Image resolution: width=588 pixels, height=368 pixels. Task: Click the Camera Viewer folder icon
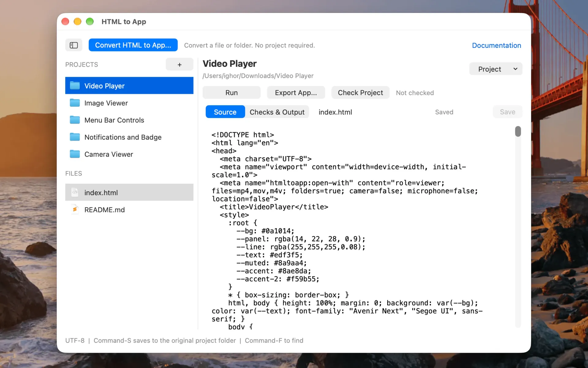[x=75, y=154]
